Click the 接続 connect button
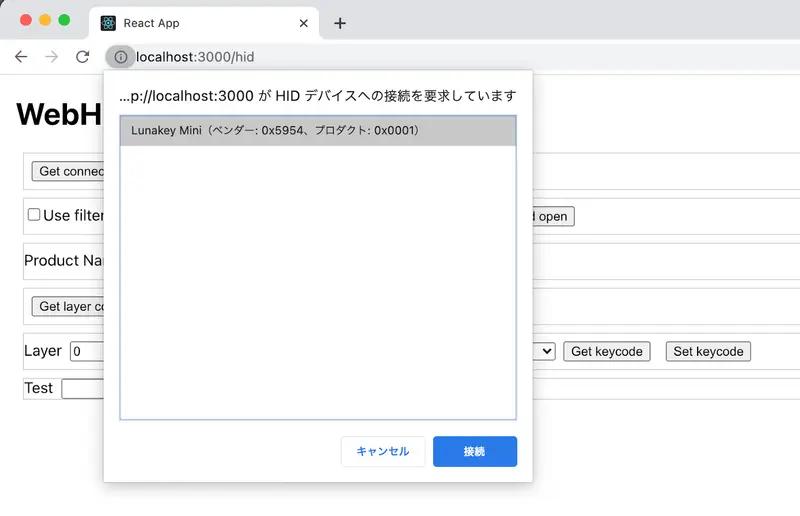The height and width of the screenshot is (516, 800). pos(475,451)
